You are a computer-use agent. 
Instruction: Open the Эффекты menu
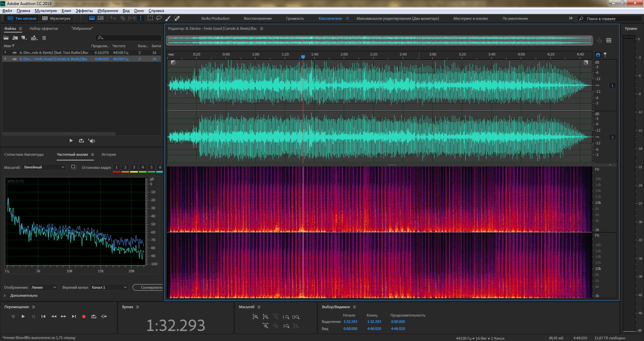pos(84,11)
